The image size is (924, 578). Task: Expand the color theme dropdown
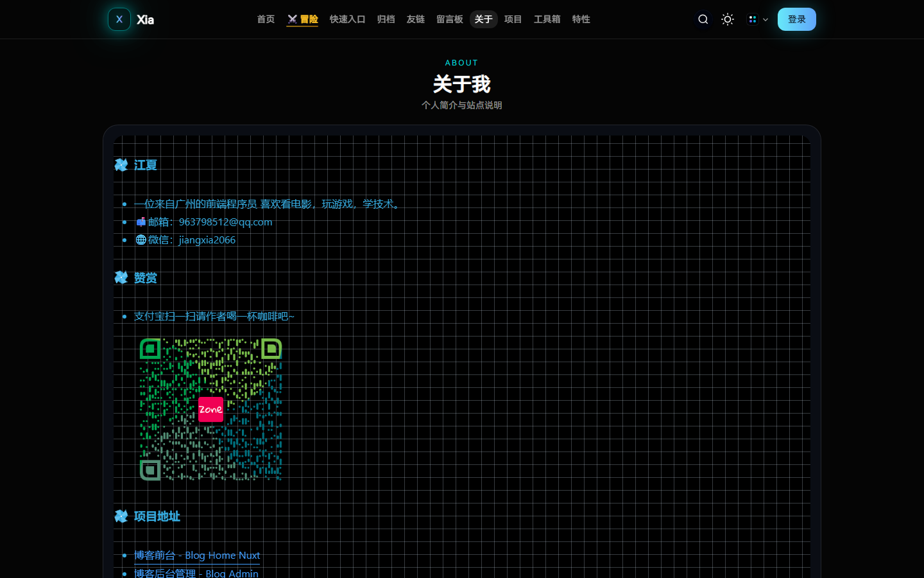tap(758, 19)
